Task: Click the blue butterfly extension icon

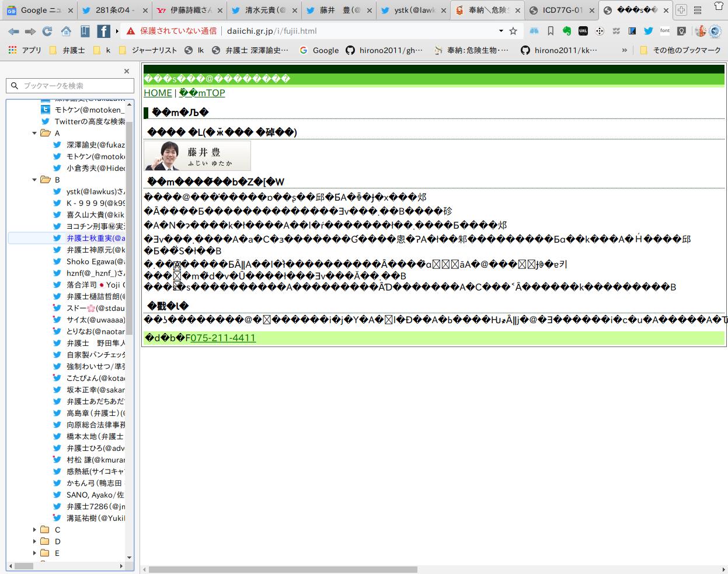Action: (x=534, y=31)
